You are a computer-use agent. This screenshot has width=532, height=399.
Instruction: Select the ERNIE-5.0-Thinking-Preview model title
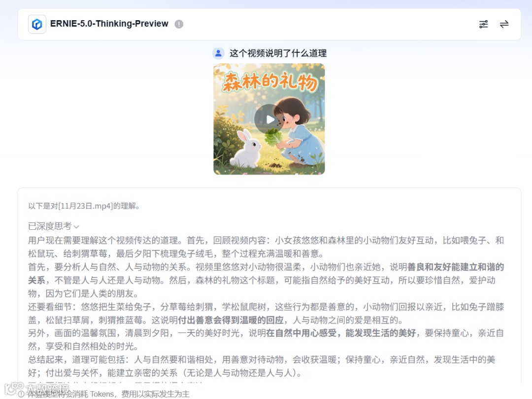[x=109, y=24]
